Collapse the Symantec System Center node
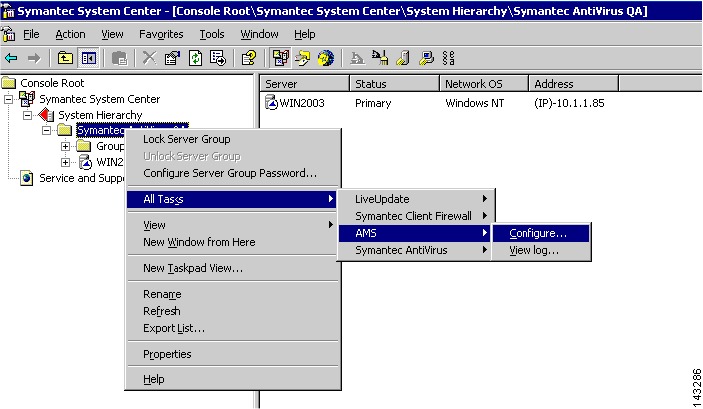 (x=9, y=99)
